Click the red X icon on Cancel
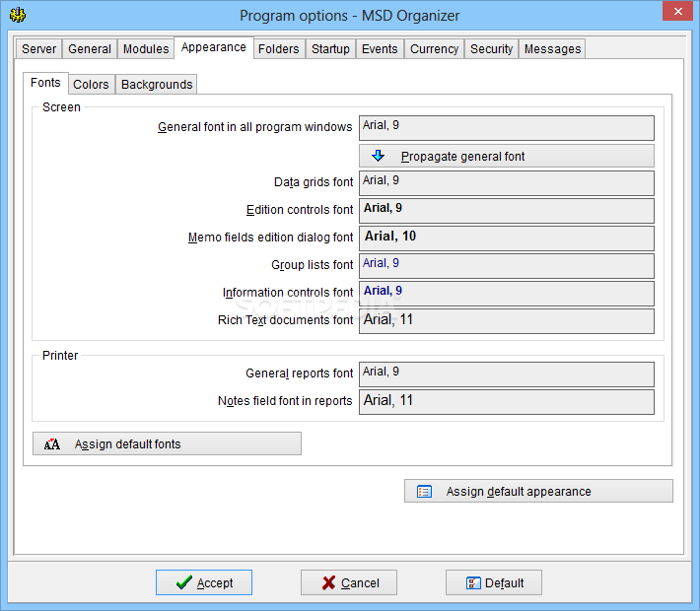This screenshot has height=611, width=700. pyautogui.click(x=328, y=582)
